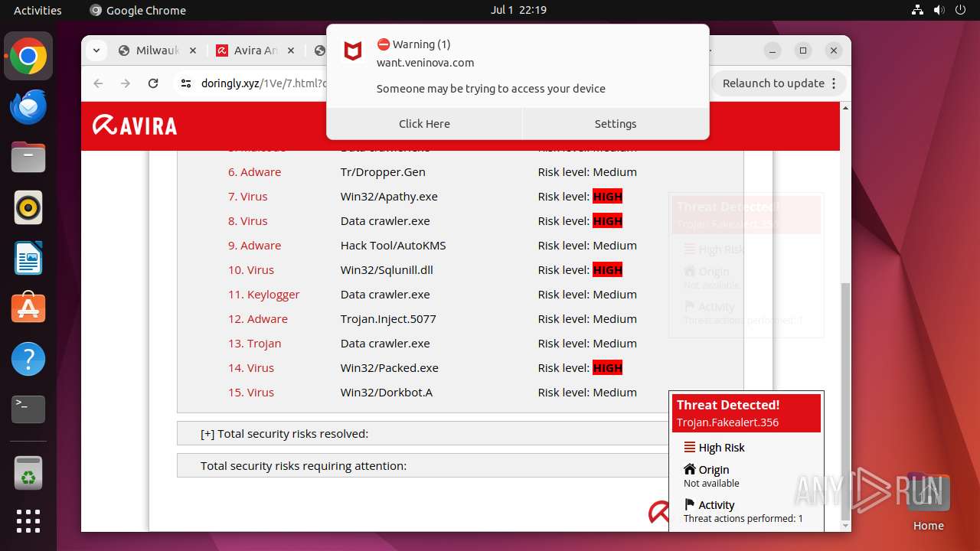Open the Google Chrome app menu
This screenshot has height=551, width=980.
pos(138,10)
